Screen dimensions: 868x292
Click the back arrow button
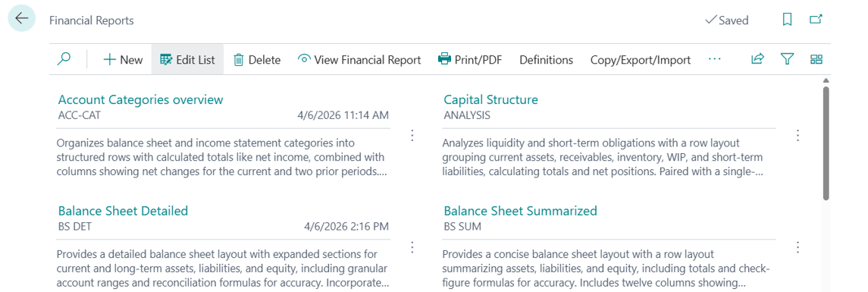point(21,19)
